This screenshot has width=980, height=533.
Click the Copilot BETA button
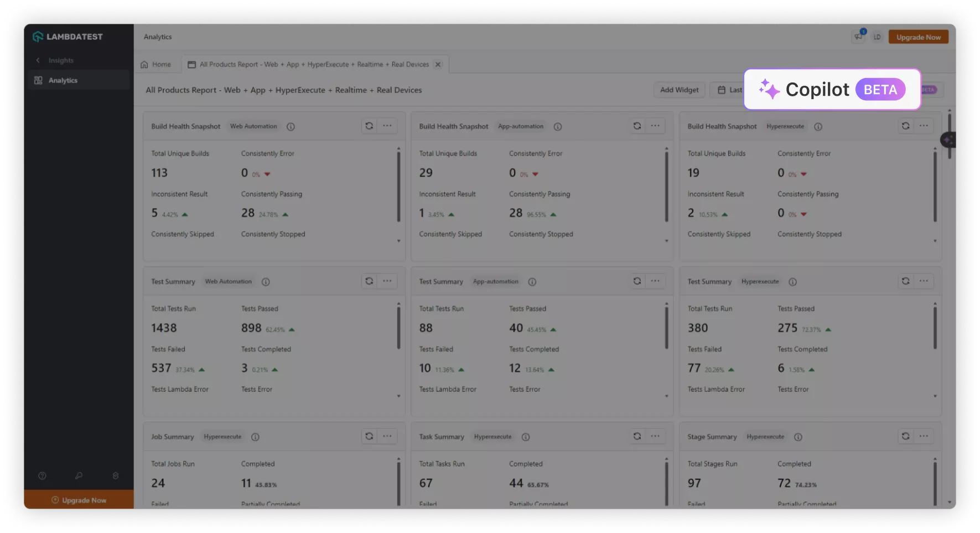pyautogui.click(x=832, y=90)
